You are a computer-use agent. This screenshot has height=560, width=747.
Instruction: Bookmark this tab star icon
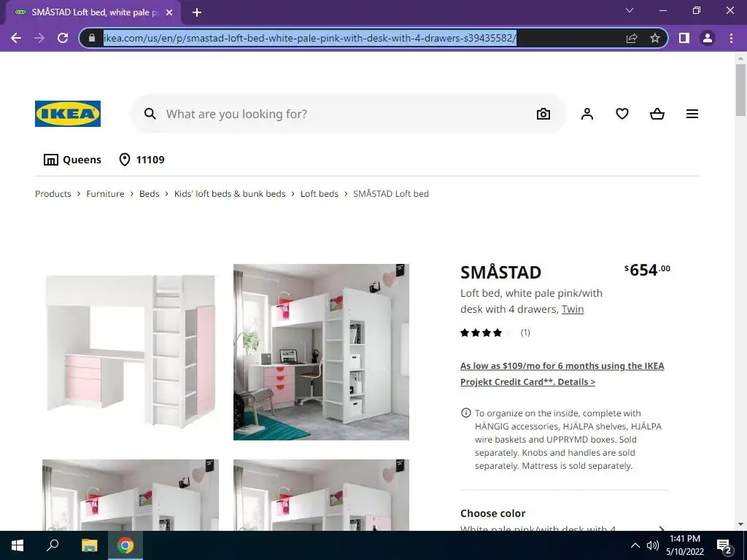coord(655,38)
